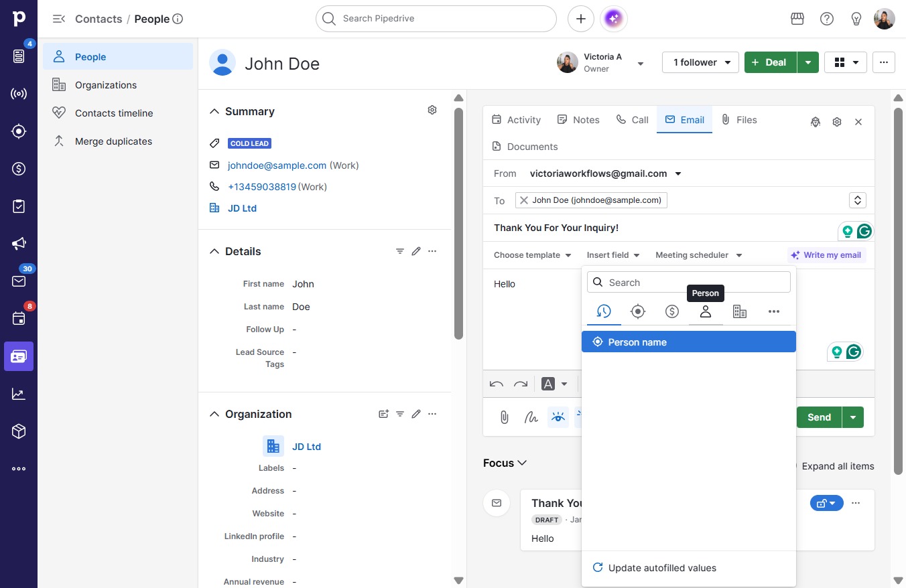Select the Deal fields dollar tab

pos(672,311)
